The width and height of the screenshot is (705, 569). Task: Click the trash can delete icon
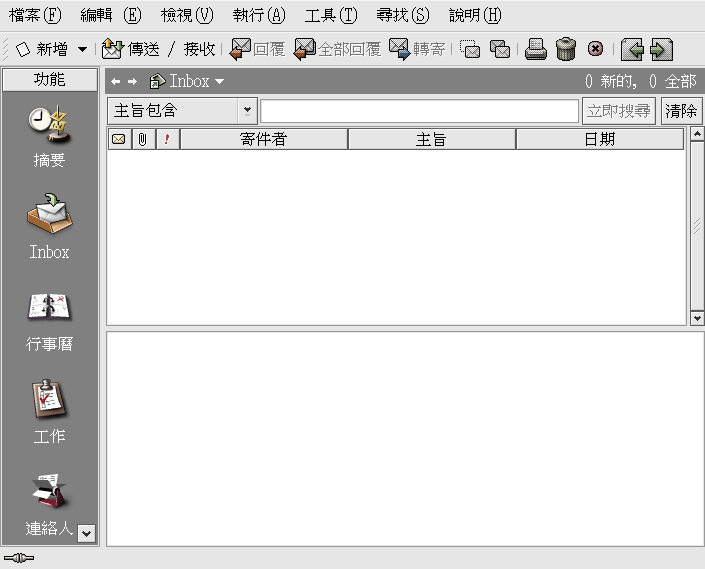pos(566,49)
